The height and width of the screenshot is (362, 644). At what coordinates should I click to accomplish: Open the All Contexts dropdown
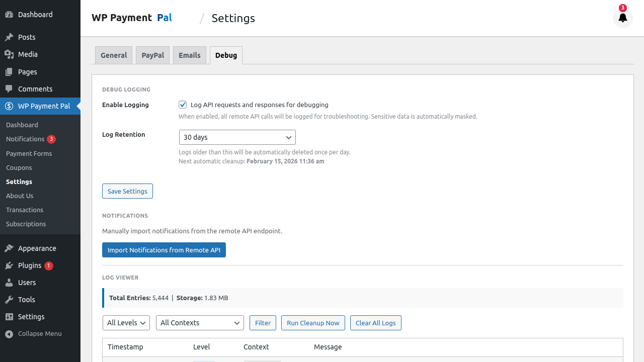coord(200,323)
